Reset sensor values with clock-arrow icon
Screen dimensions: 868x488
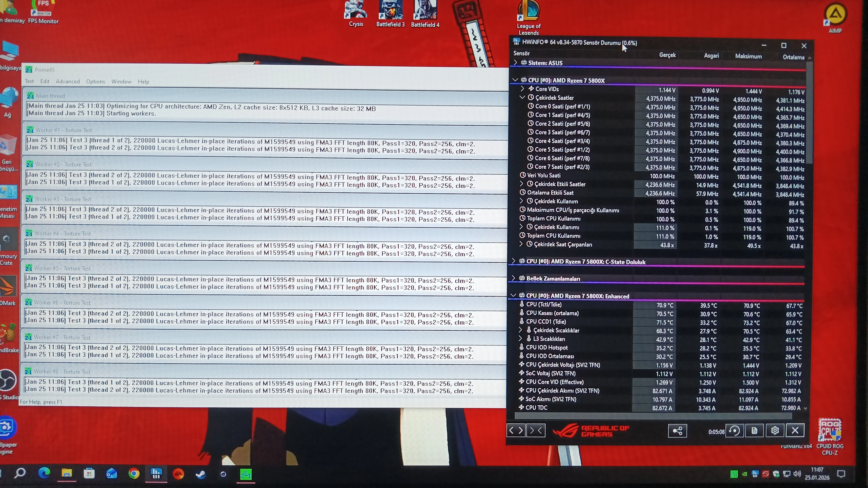click(734, 430)
